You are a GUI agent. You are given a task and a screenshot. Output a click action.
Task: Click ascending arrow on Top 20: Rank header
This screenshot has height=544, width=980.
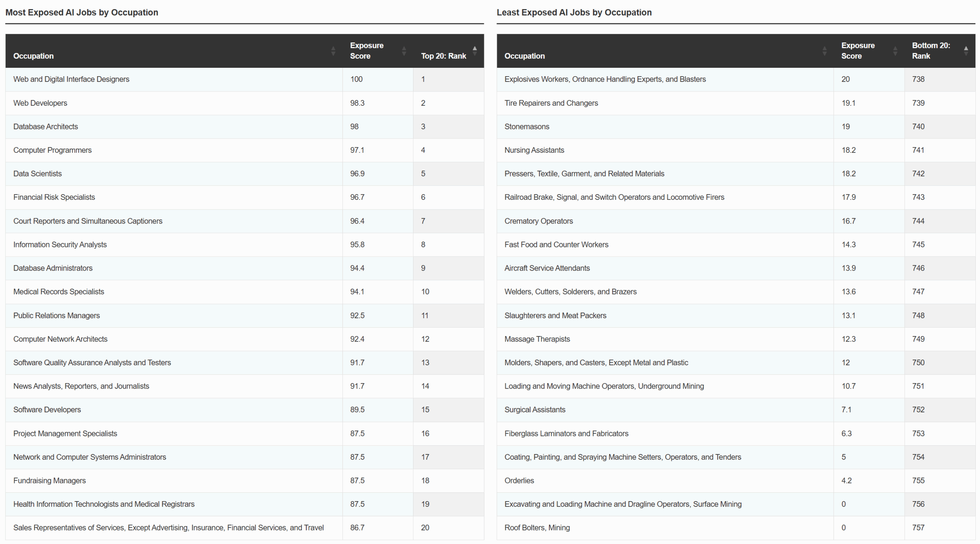click(474, 47)
